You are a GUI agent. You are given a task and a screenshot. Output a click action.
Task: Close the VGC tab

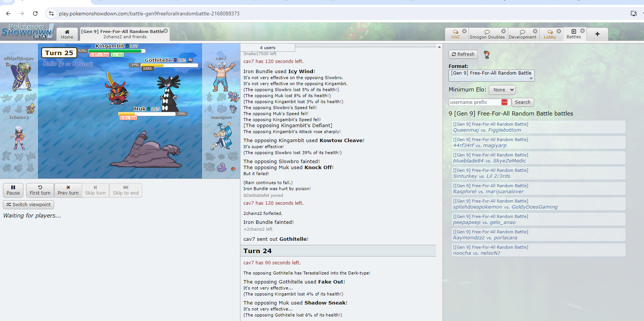[464, 31]
